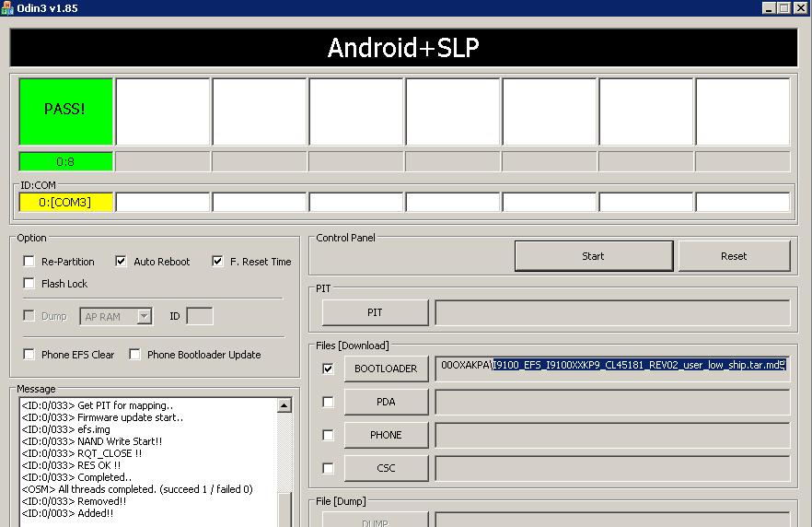
Task: Click the PDA file path field
Action: pos(612,402)
